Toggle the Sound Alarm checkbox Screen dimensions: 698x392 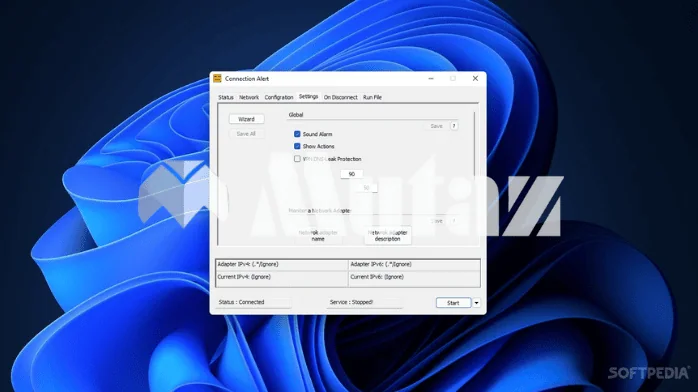(297, 134)
